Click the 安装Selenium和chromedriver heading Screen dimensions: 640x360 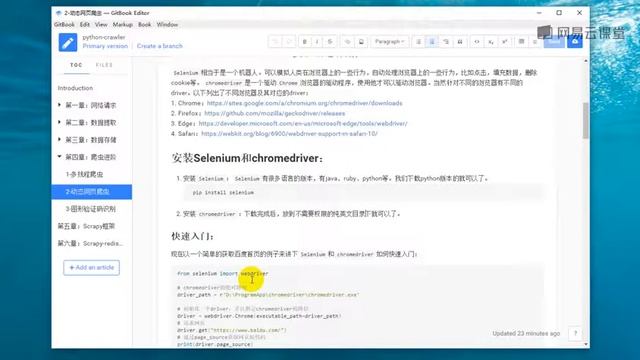pos(247,158)
